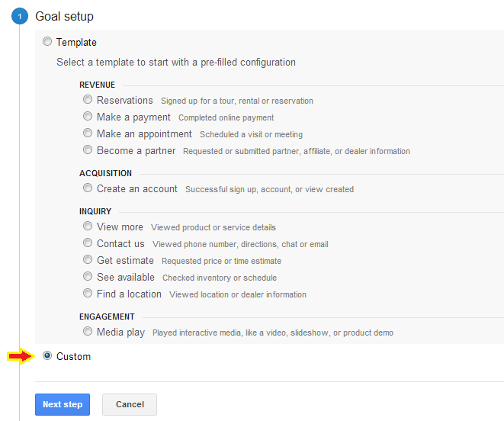Click the Reservations label text
Screen dimensions: 504x421
pyautogui.click(x=125, y=101)
